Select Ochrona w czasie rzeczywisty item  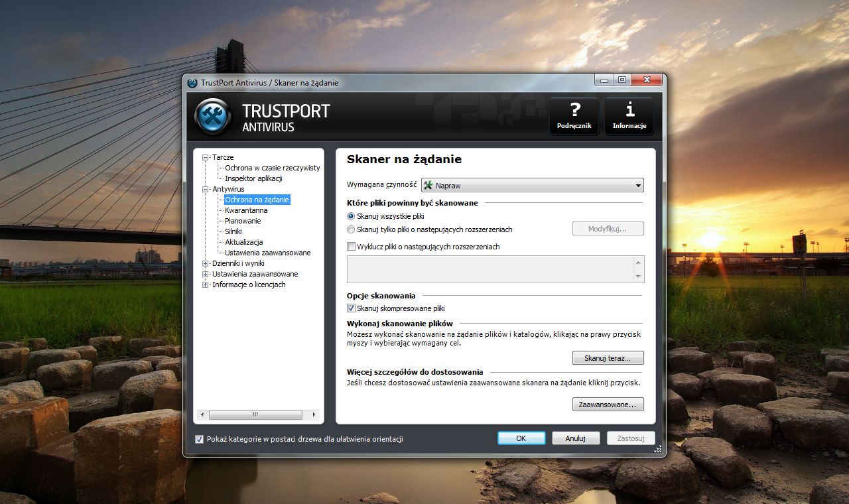pos(272,168)
